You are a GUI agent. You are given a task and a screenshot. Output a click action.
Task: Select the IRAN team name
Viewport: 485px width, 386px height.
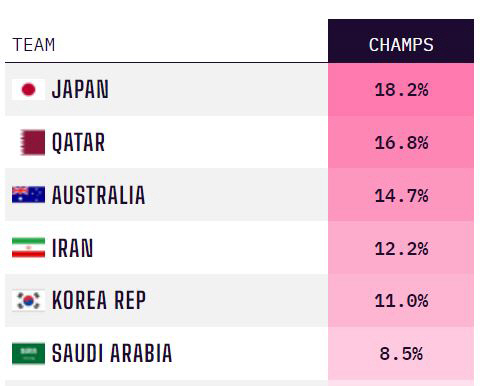pos(72,248)
